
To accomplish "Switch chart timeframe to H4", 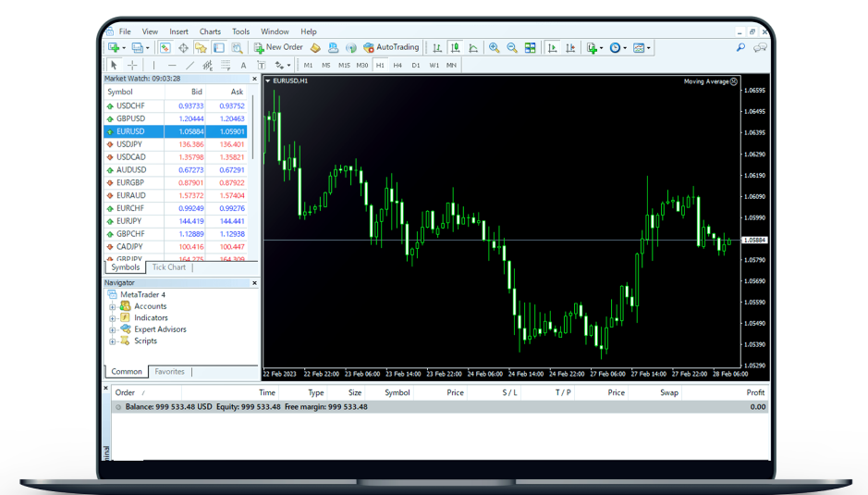I will [x=397, y=66].
